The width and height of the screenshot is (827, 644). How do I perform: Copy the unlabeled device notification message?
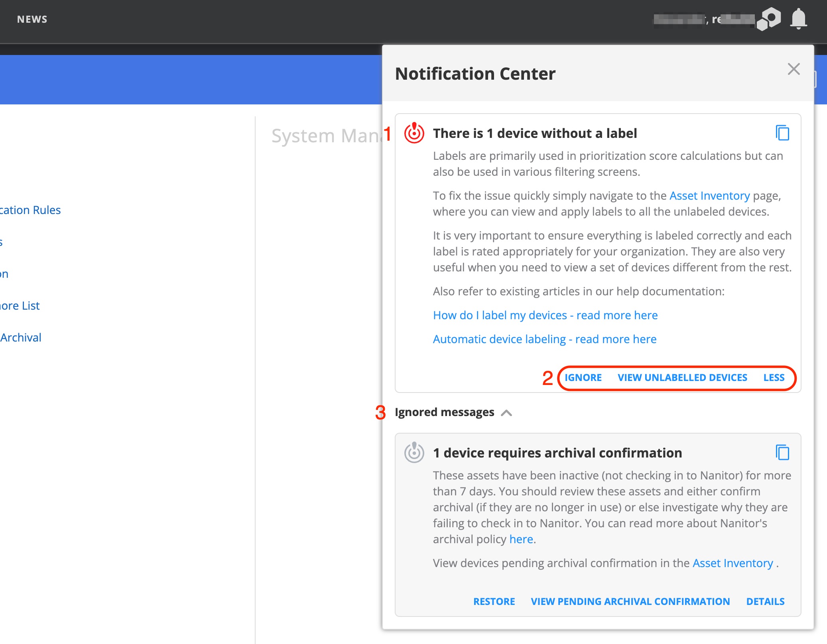(x=782, y=134)
